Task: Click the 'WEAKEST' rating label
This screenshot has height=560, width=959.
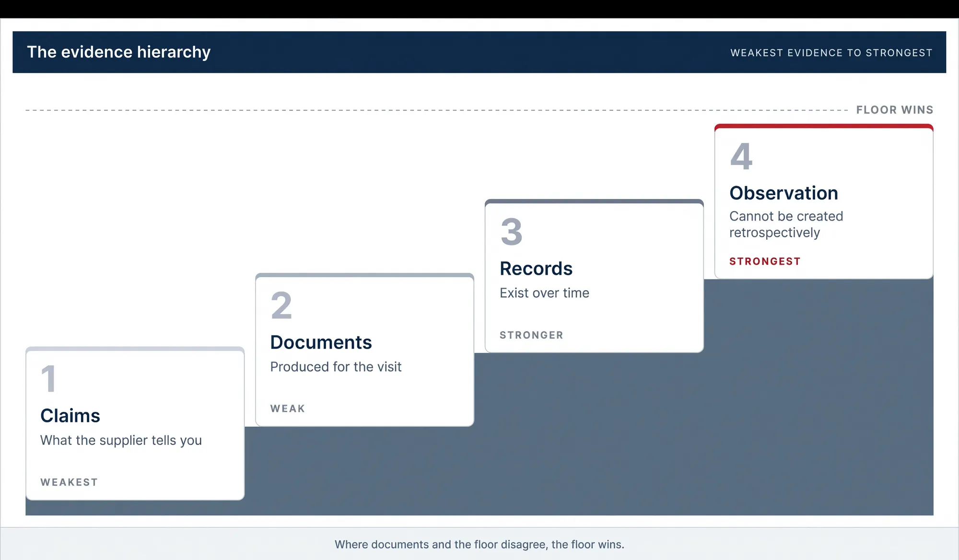Action: click(x=69, y=482)
